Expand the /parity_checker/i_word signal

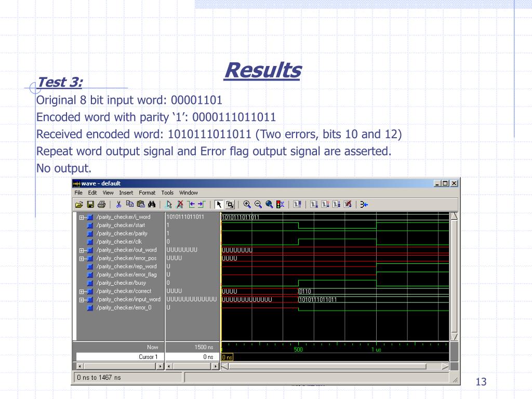[82, 218]
